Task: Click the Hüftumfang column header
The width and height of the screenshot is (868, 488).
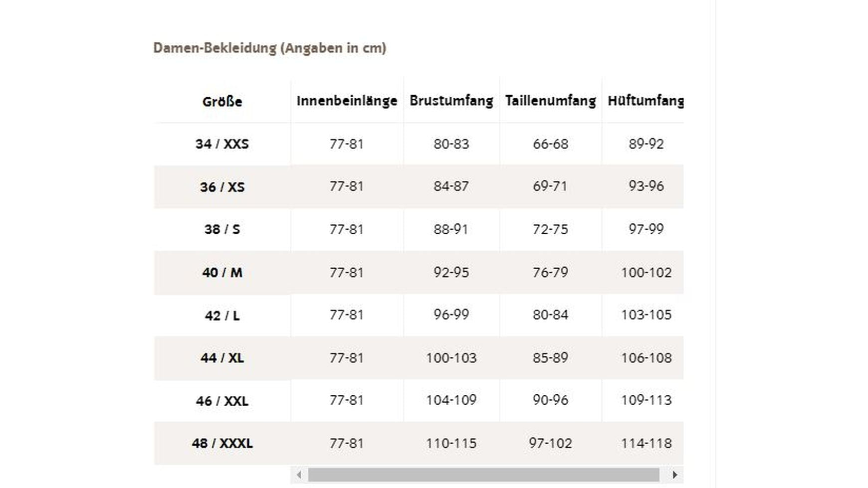Action: pos(645,101)
